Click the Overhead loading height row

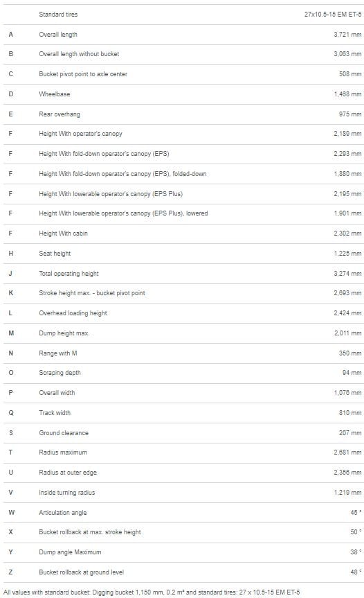coord(183,313)
